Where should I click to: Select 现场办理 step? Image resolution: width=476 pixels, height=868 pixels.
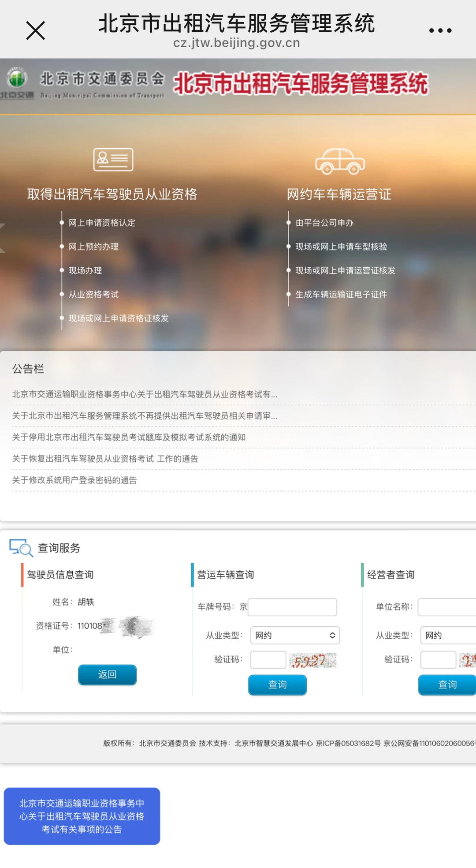click(85, 270)
